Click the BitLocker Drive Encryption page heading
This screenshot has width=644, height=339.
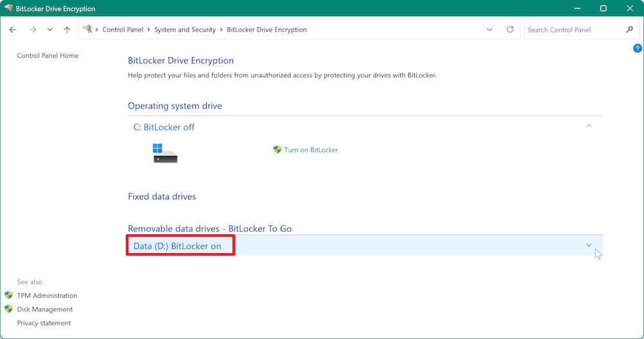[181, 60]
